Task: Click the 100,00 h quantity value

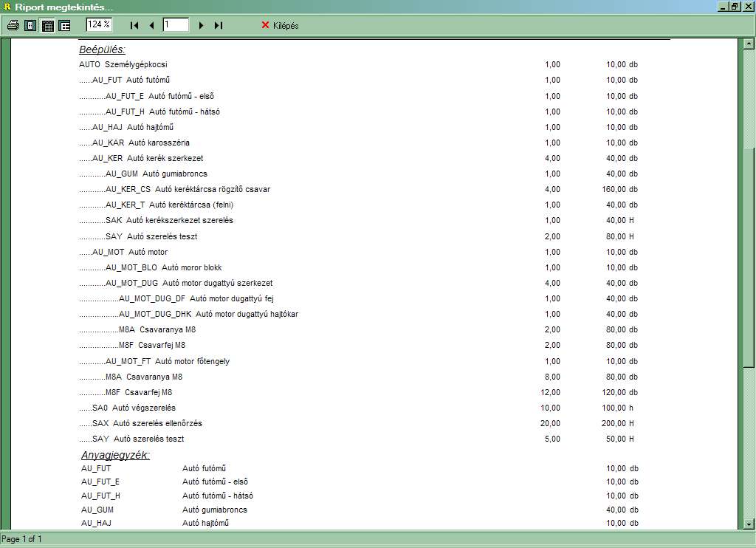Action: [618, 408]
